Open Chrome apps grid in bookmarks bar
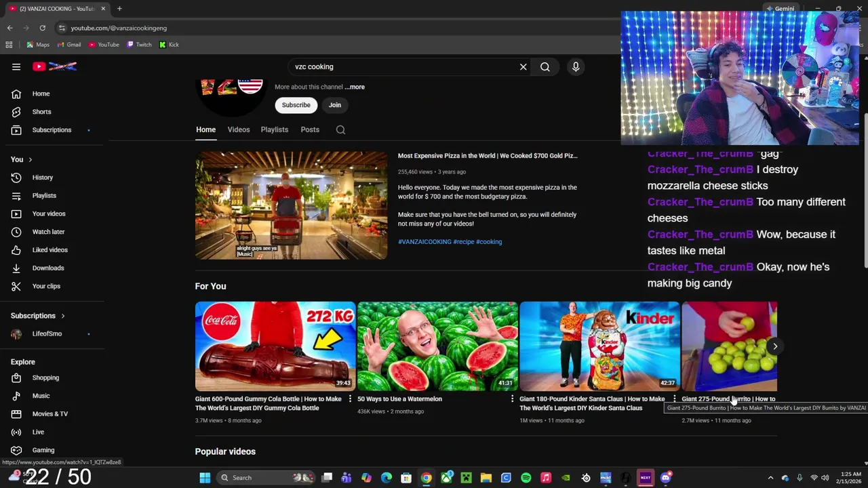 click(x=9, y=45)
